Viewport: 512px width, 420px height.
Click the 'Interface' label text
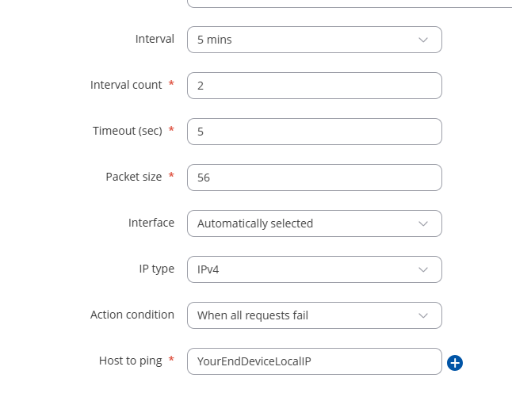click(151, 223)
